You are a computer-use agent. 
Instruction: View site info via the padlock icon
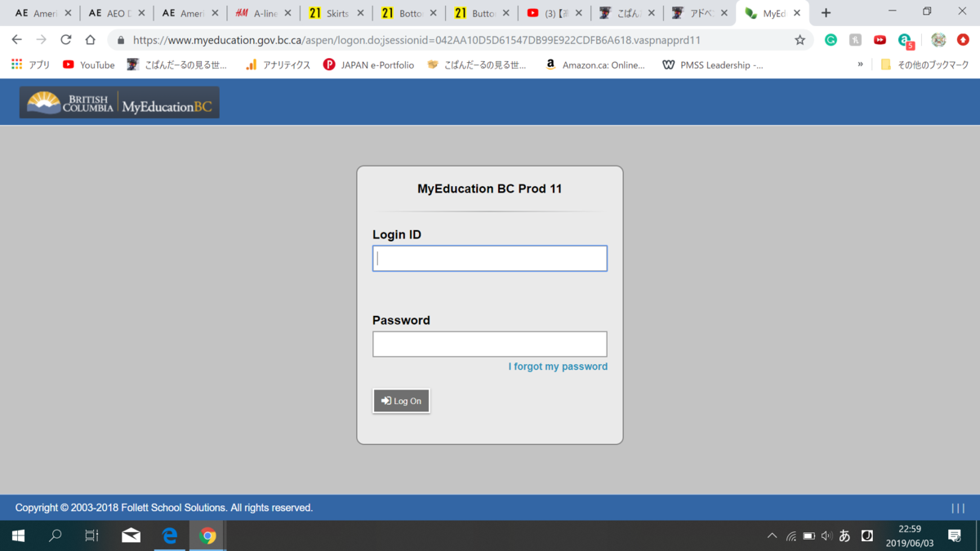(x=121, y=40)
